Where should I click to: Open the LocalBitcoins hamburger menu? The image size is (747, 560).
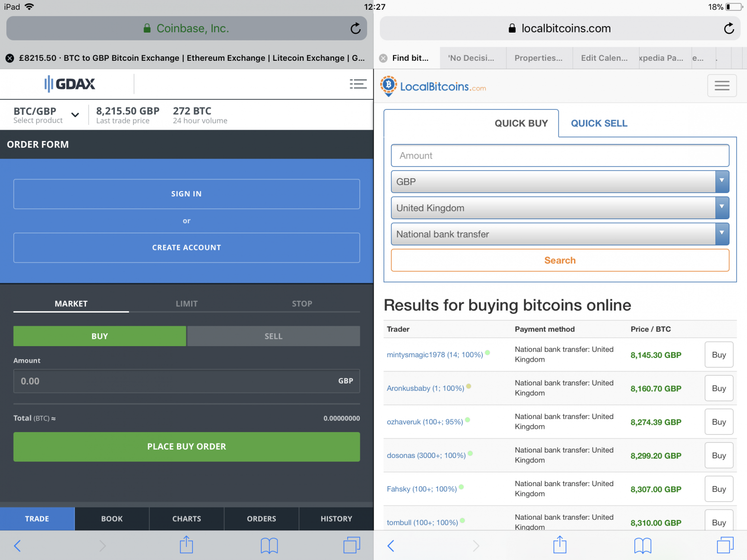722,86
